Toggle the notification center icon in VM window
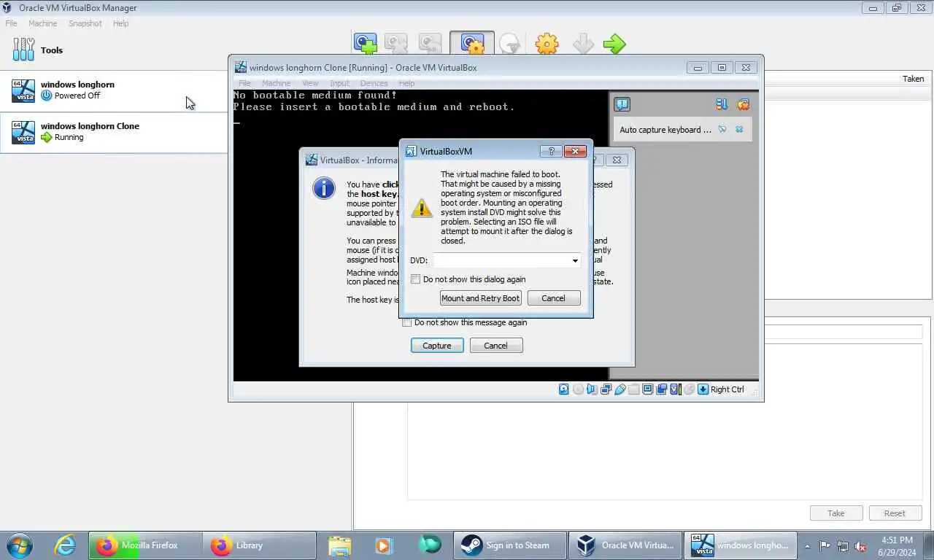This screenshot has width=934, height=560. pos(622,104)
